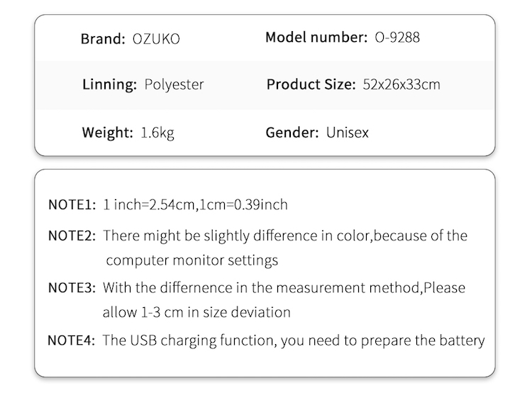The height and width of the screenshot is (410, 532).
Task: Click the Brand label
Action: point(103,38)
